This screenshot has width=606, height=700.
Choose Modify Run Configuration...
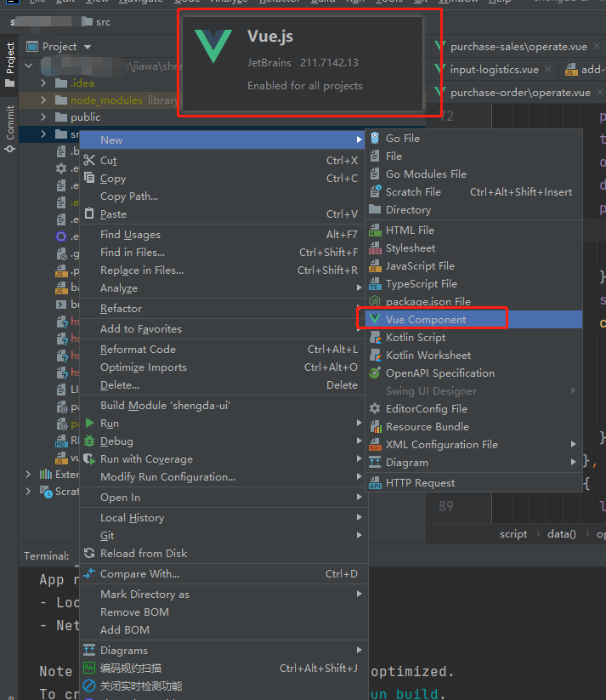[224, 477]
